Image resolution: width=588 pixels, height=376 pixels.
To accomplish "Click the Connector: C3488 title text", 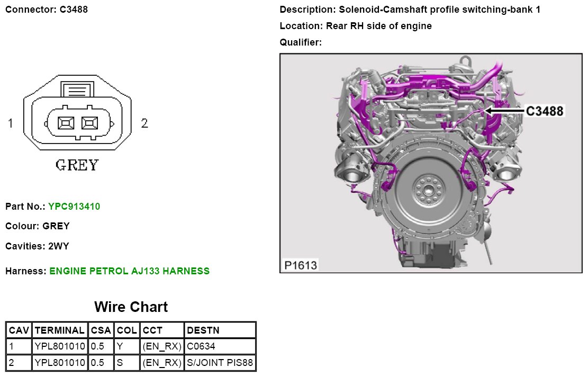I will [x=47, y=10].
